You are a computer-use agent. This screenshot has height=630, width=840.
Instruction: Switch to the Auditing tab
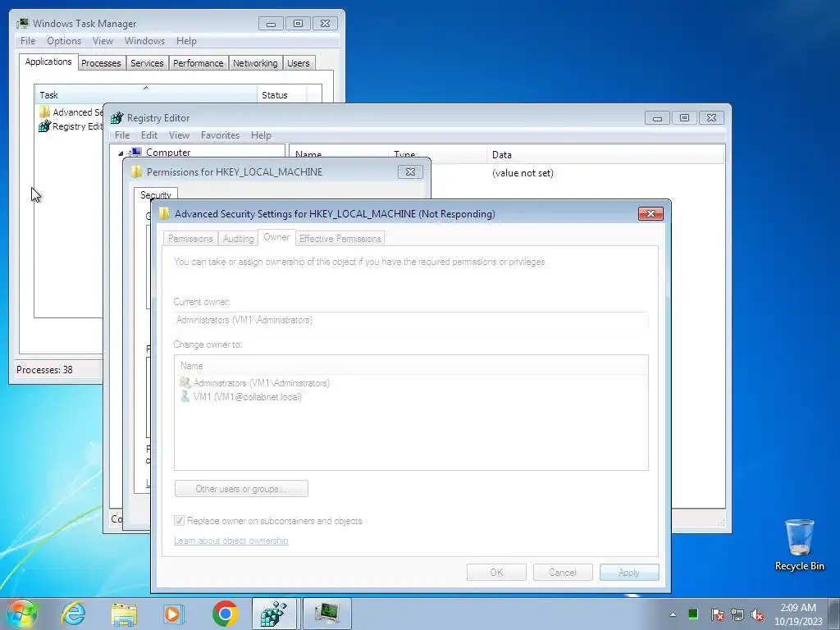tap(238, 239)
